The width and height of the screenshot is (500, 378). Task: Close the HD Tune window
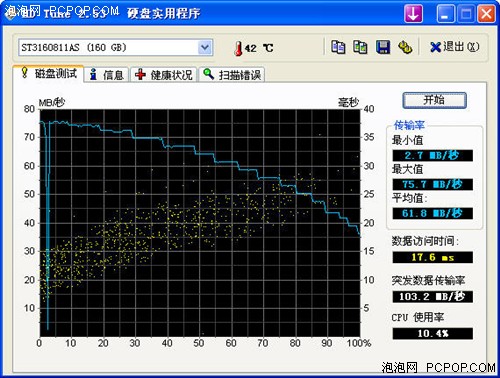point(486,14)
